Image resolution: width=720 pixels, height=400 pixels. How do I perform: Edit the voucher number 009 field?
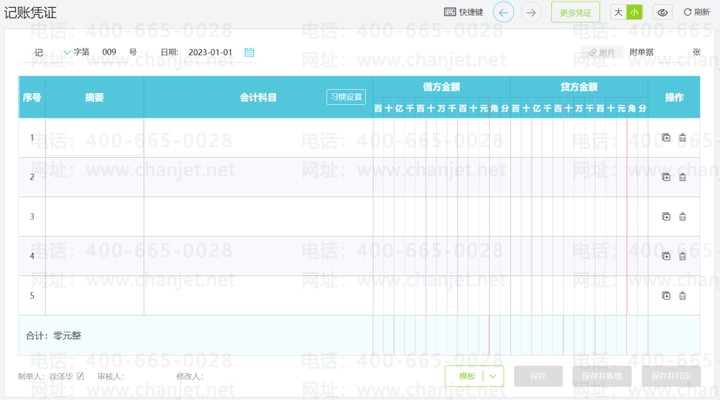click(109, 52)
